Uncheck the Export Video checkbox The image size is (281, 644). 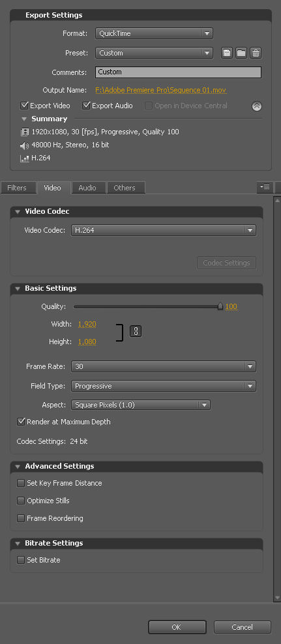[x=24, y=106]
